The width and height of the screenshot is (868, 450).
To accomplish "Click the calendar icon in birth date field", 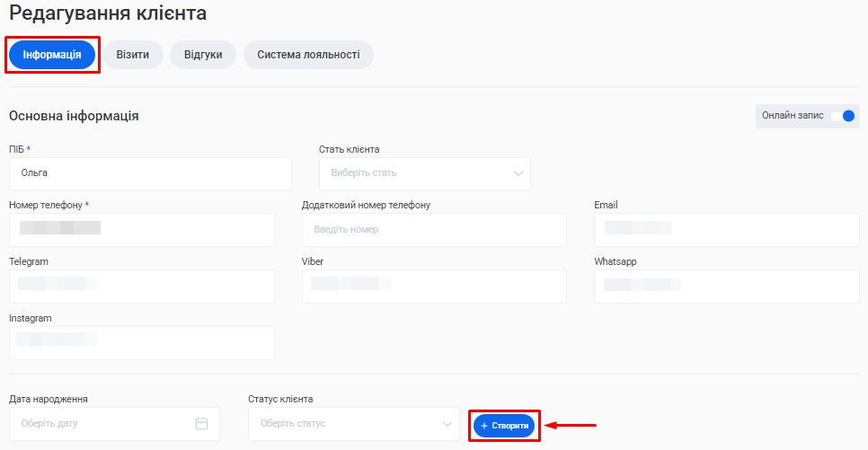I will point(202,424).
